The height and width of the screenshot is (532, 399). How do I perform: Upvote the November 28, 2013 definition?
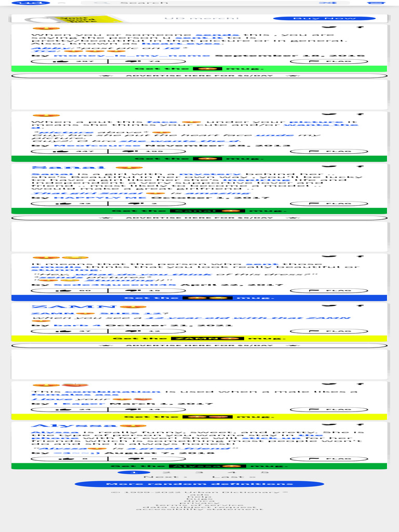[x=69, y=151]
